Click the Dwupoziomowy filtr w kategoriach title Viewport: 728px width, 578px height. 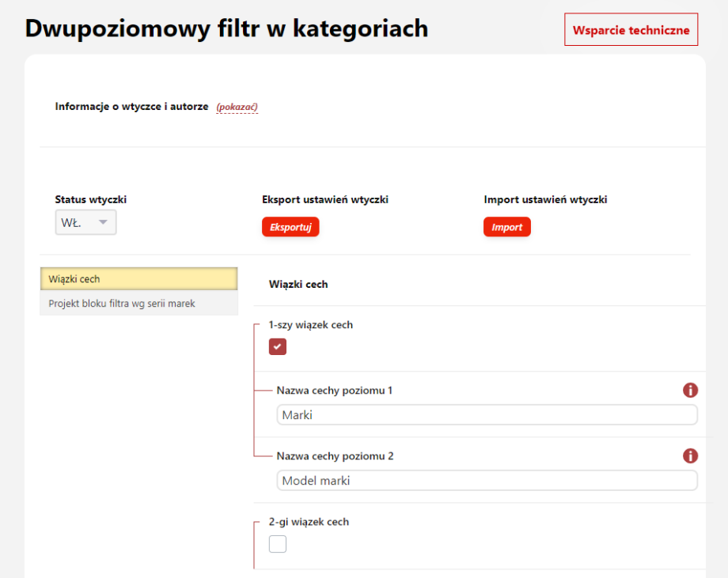[226, 28]
